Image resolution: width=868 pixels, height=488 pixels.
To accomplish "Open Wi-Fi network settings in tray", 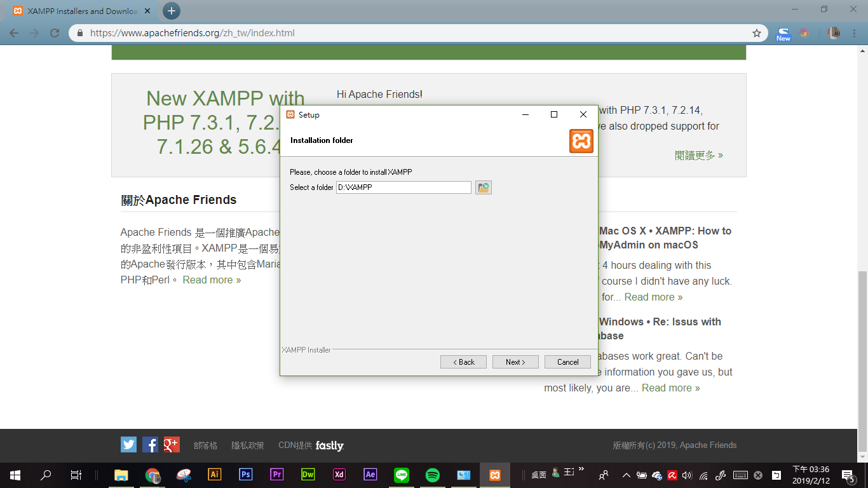I will [x=703, y=475].
